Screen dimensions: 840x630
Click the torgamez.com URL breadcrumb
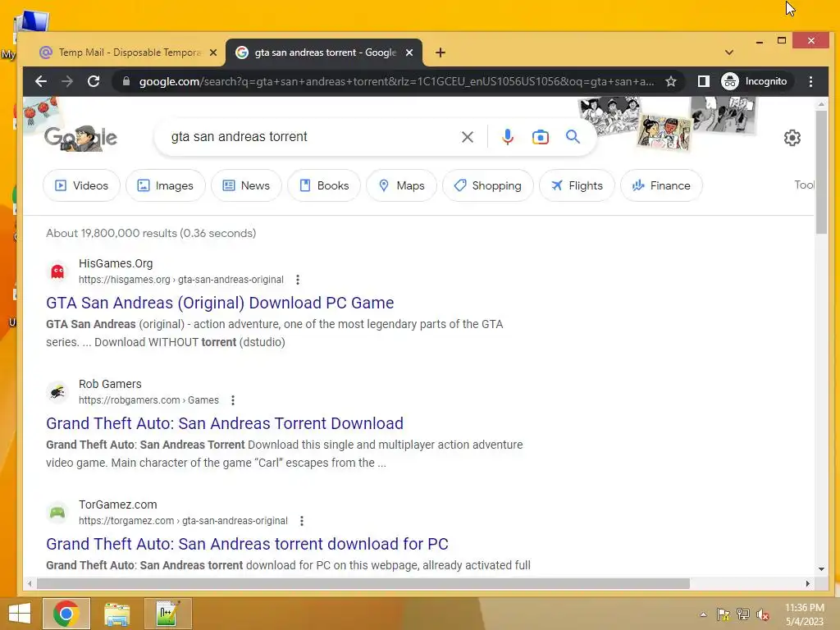tap(183, 521)
